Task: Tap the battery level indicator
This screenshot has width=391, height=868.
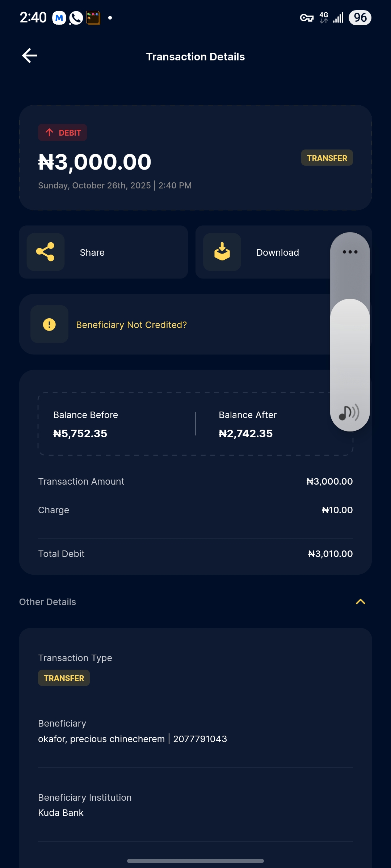Action: pos(360,18)
